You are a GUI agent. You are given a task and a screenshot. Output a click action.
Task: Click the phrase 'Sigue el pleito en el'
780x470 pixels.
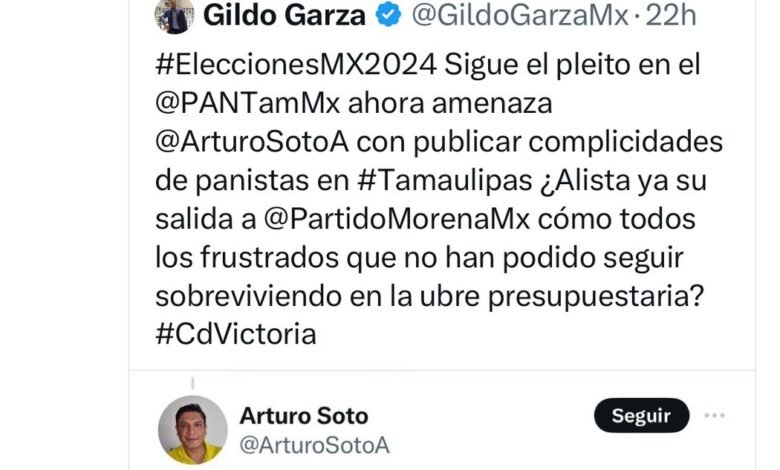click(x=572, y=65)
